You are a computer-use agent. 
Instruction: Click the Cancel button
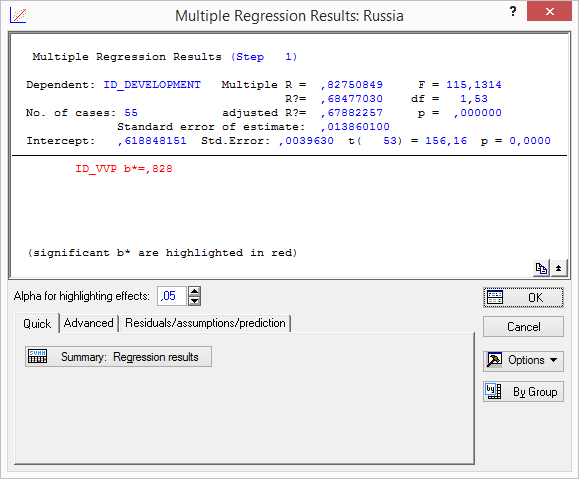pos(524,326)
